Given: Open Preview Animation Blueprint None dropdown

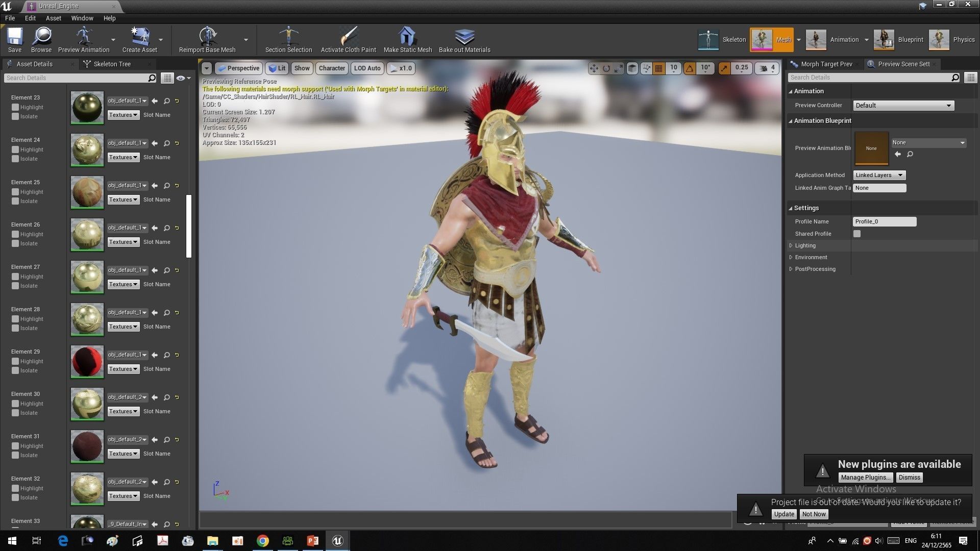Looking at the screenshot, I should pos(929,143).
